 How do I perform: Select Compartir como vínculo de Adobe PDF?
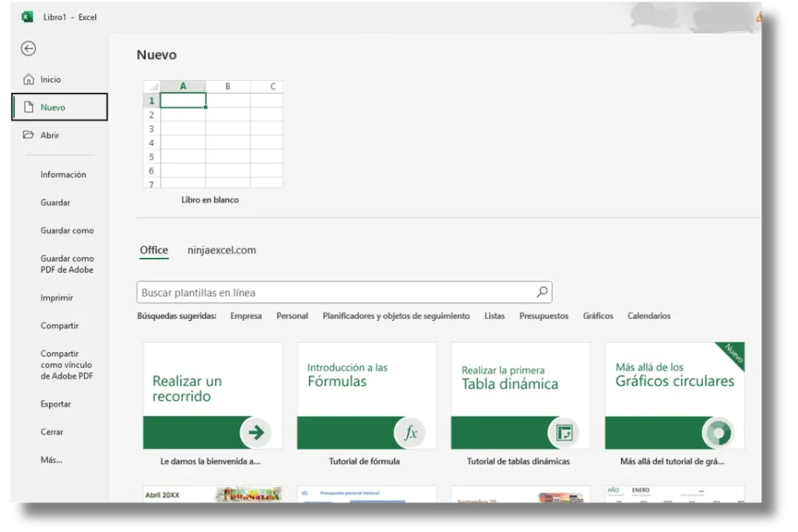click(x=67, y=365)
